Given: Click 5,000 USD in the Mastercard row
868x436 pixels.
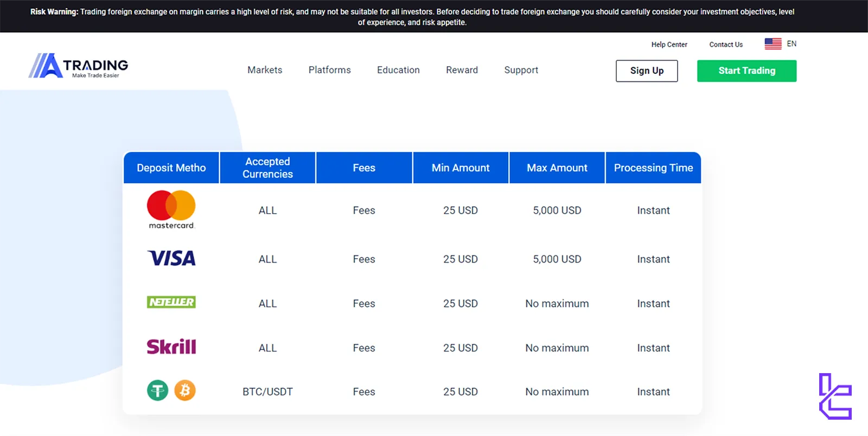Looking at the screenshot, I should [557, 210].
